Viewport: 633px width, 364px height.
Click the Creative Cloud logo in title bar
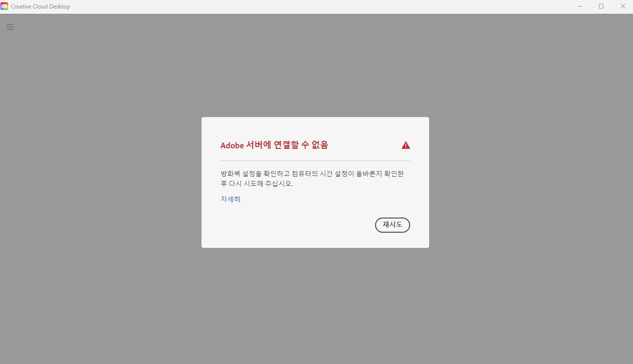4,7
